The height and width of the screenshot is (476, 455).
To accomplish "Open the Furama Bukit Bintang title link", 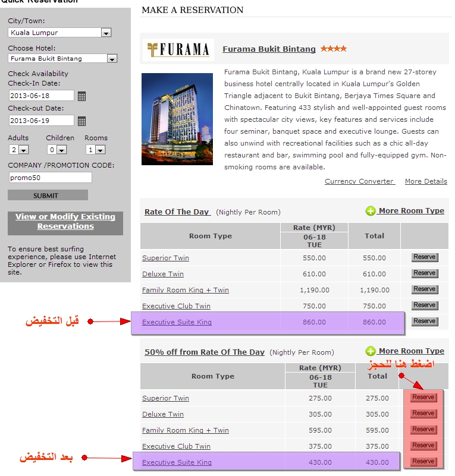I will [269, 49].
